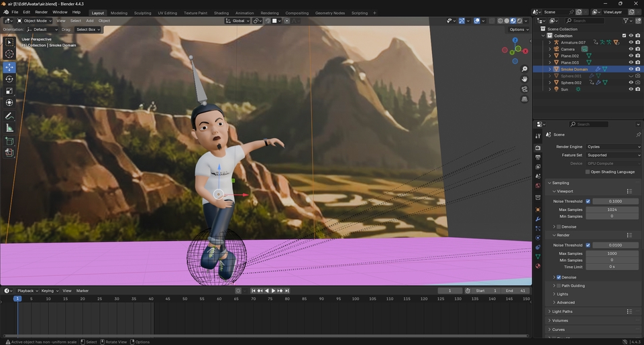Click the play animation button

coord(273,291)
